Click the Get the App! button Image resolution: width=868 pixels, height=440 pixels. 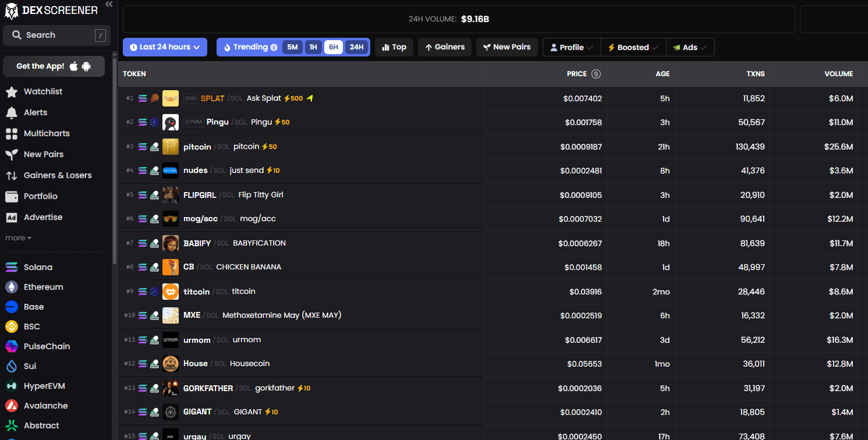click(54, 66)
